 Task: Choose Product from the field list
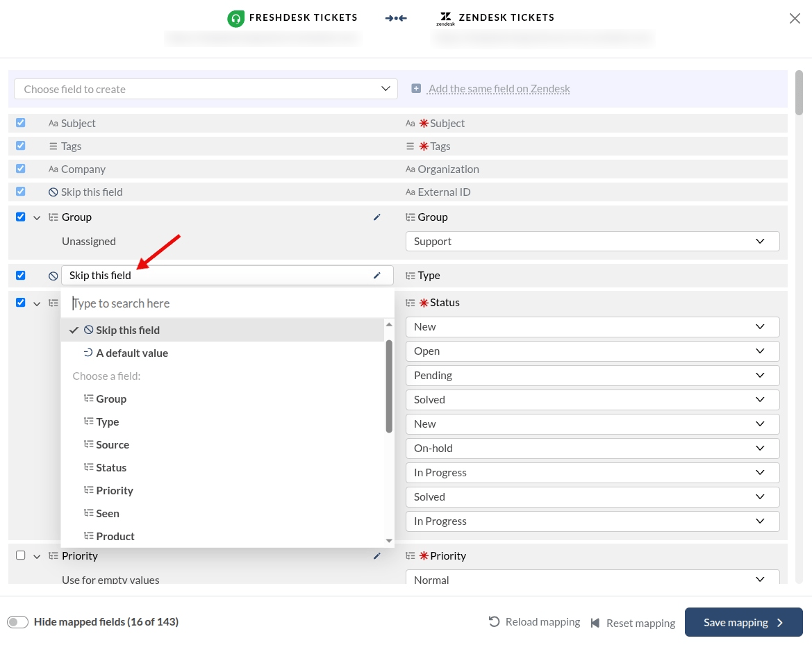pyautogui.click(x=222, y=536)
